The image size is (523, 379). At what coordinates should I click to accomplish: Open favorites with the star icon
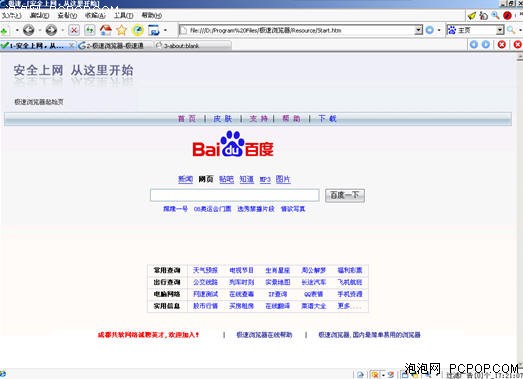tap(121, 30)
